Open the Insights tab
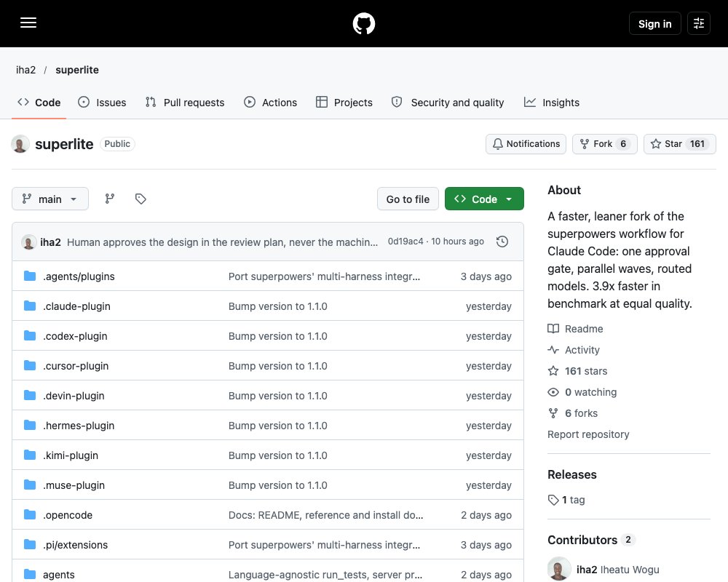The image size is (728, 582). click(x=552, y=102)
